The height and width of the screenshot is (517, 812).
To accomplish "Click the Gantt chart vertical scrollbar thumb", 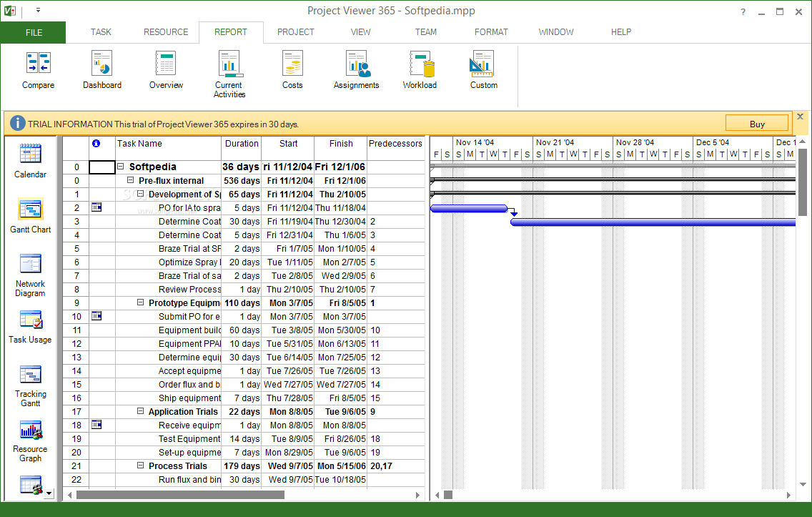I will pyautogui.click(x=803, y=182).
